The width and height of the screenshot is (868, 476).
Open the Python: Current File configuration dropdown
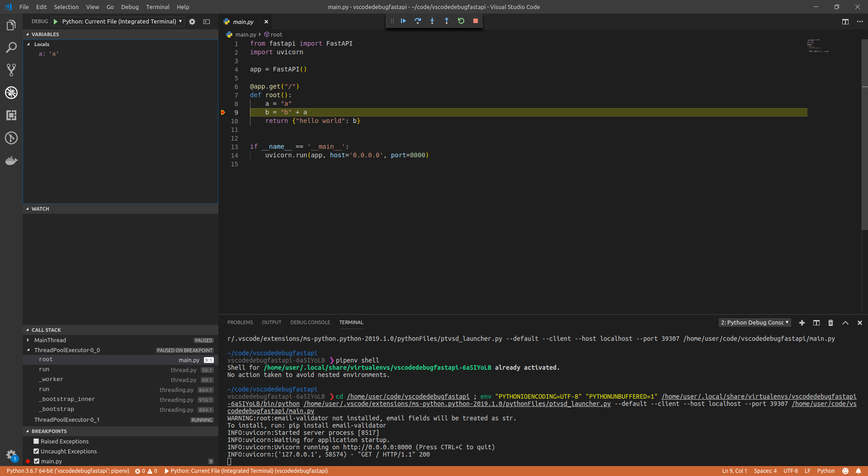[x=120, y=21]
